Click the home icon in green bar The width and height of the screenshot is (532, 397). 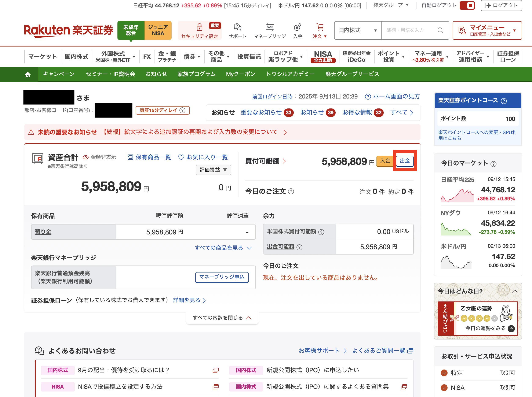tap(28, 74)
